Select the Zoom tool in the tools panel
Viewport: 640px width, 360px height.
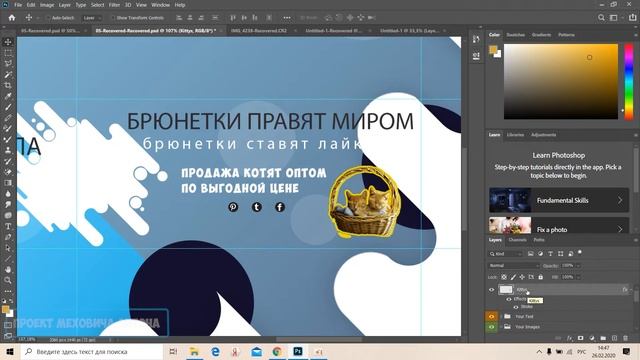tap(8, 280)
